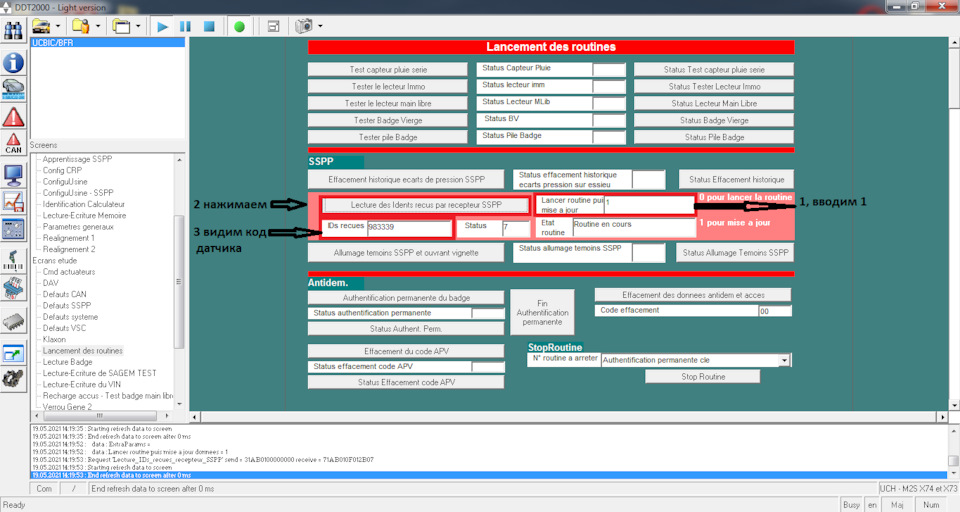Click Fin Authentification permanente button

coord(542,312)
